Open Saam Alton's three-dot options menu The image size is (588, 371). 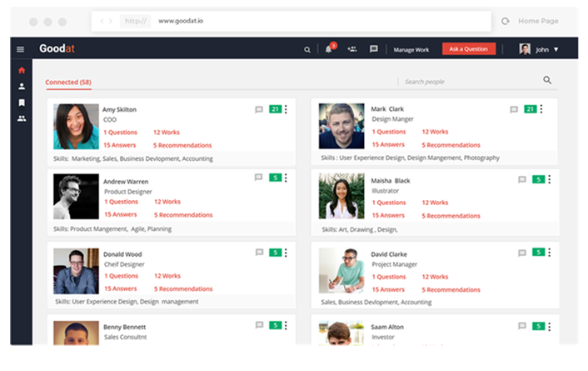(x=550, y=327)
